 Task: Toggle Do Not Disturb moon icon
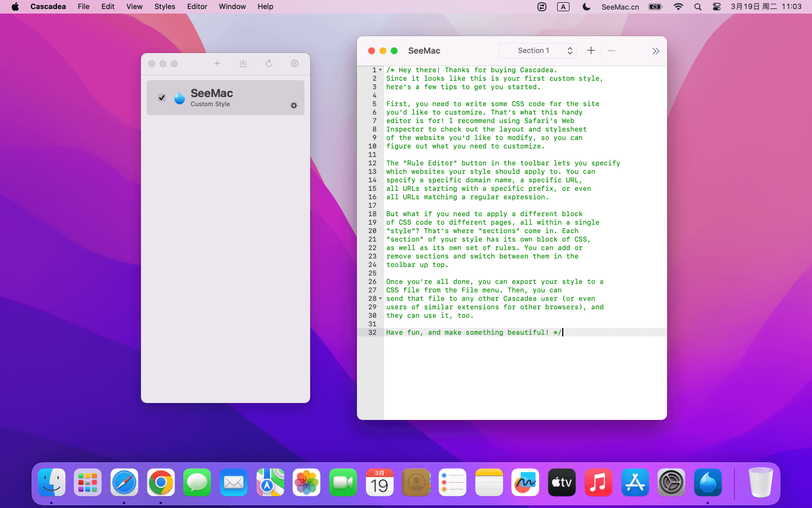click(x=586, y=7)
